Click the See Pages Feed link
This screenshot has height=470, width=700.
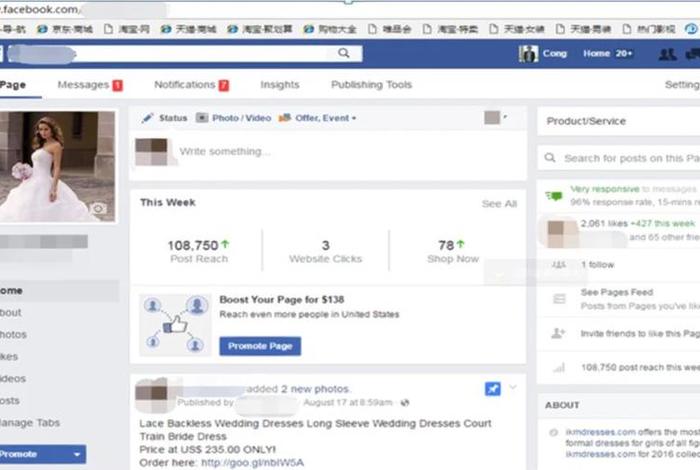tap(617, 292)
